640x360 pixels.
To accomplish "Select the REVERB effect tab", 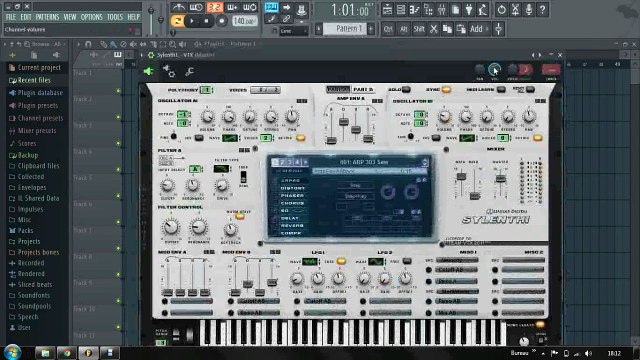I will point(292,226).
